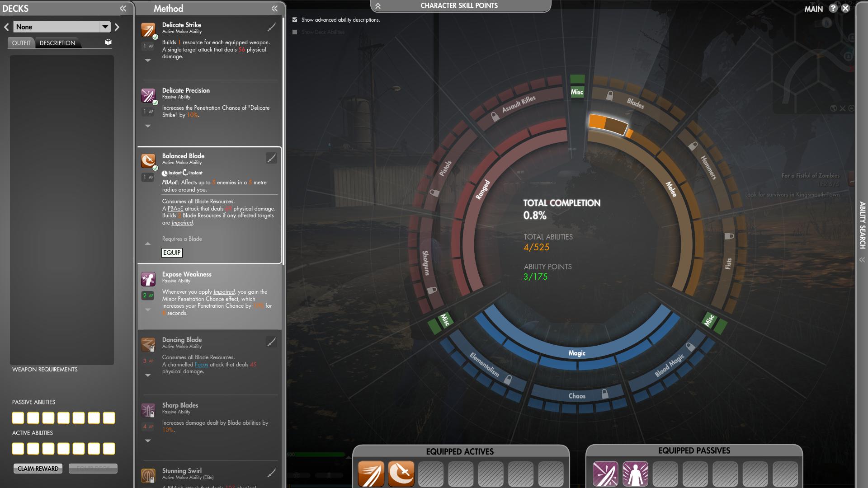Select the third empty equipped actives slot

[x=431, y=474]
